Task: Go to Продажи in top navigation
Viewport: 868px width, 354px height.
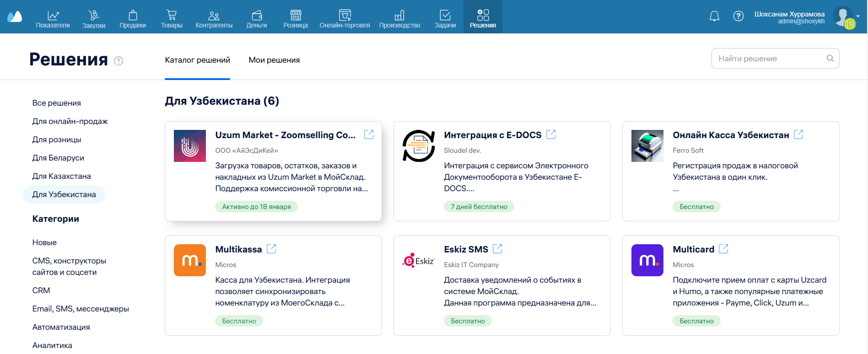Action: point(133,19)
